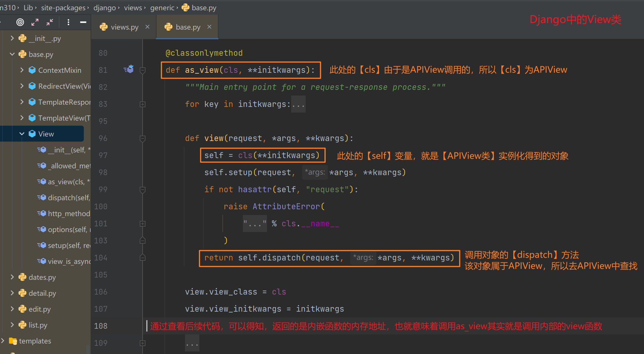Fold the as_view method at line 81
The height and width of the screenshot is (354, 644).
click(x=143, y=70)
